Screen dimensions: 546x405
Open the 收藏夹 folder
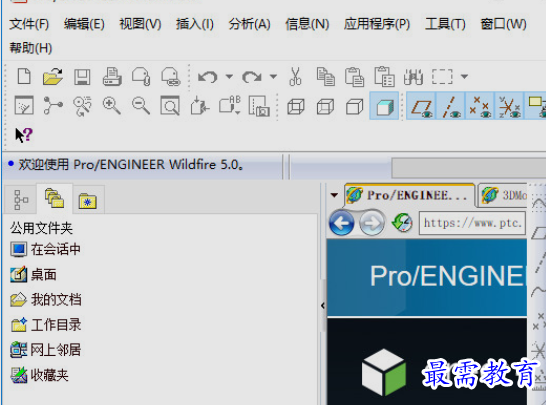tap(39, 375)
